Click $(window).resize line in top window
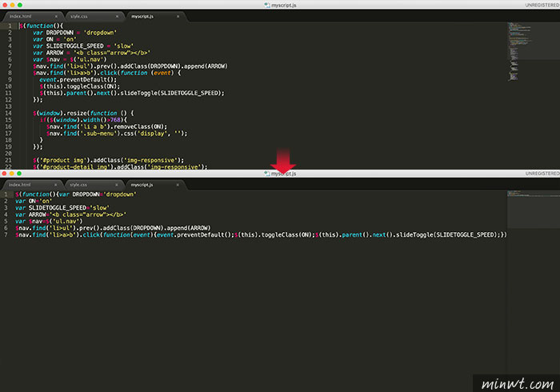This screenshot has height=392, width=560. tap(83, 113)
